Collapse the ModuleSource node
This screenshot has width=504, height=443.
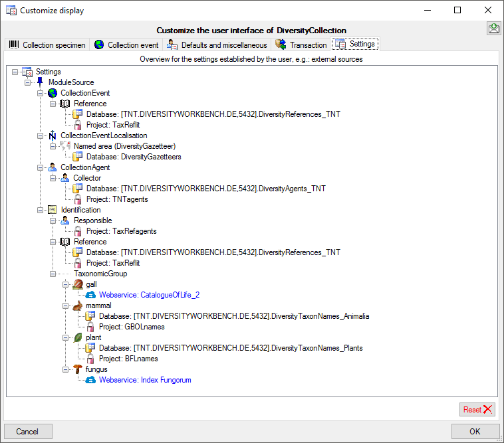click(28, 82)
